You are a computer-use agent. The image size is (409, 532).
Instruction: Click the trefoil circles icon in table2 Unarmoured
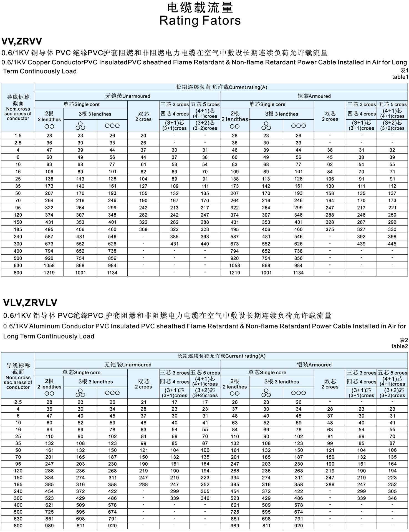pyautogui.click(x=80, y=393)
